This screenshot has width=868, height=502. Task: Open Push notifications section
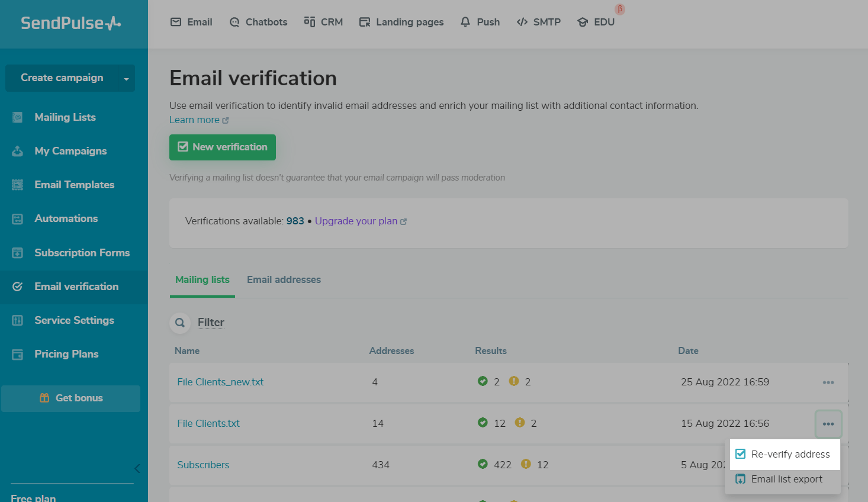coord(480,22)
